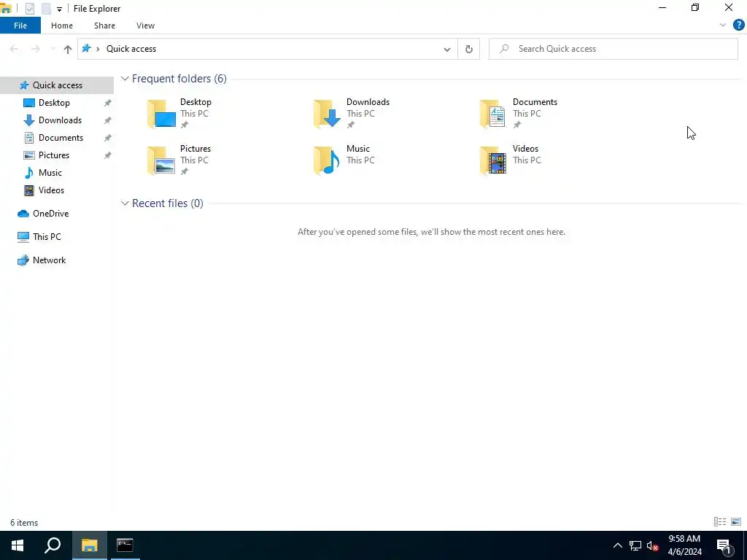Click the Quick access star in address bar
Image resolution: width=747 pixels, height=560 pixels.
(x=86, y=48)
